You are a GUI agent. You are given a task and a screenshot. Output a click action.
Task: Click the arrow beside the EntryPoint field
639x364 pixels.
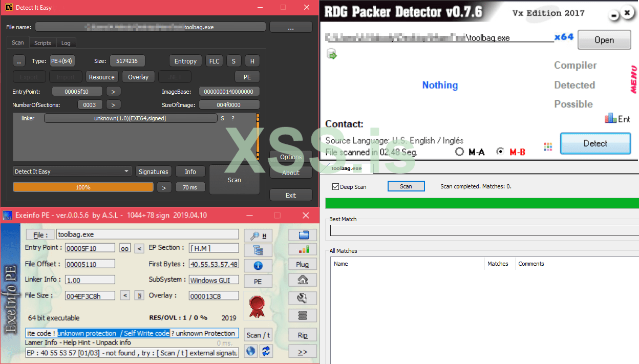point(114,92)
